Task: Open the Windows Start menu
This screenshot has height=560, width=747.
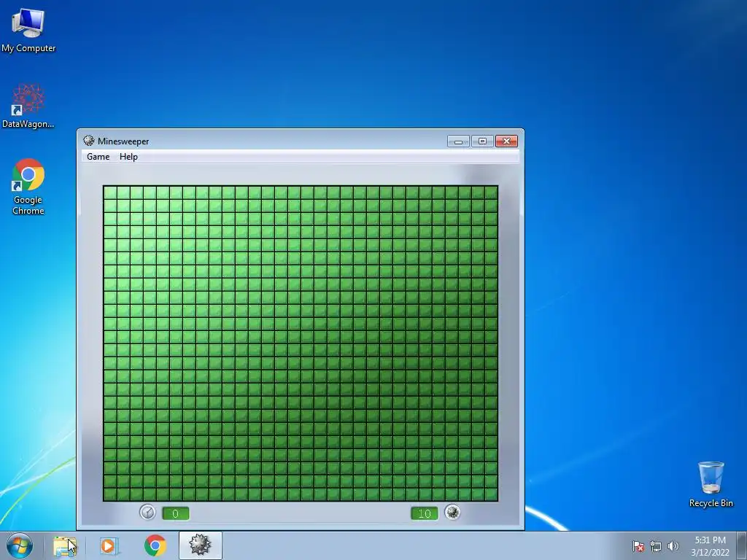Action: 20,545
